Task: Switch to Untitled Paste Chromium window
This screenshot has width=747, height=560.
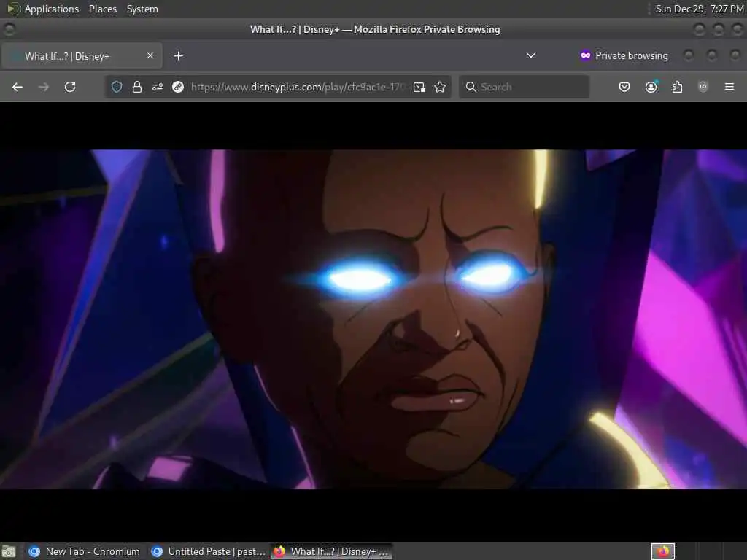Action: click(208, 551)
